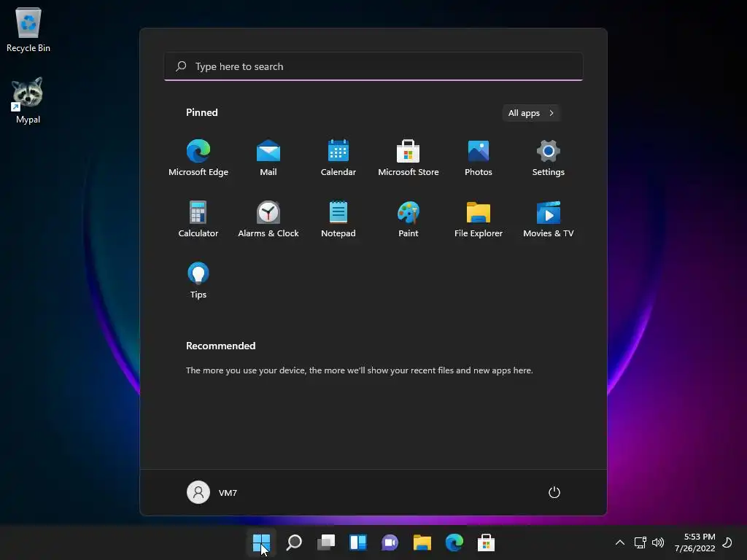Open the volume tray icon
Image resolution: width=747 pixels, height=560 pixels.
point(658,542)
